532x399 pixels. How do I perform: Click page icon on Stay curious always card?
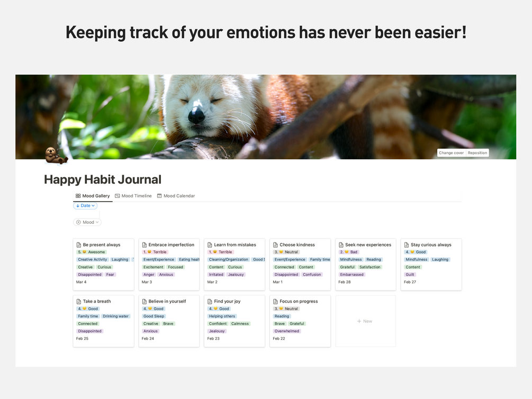[x=407, y=244]
